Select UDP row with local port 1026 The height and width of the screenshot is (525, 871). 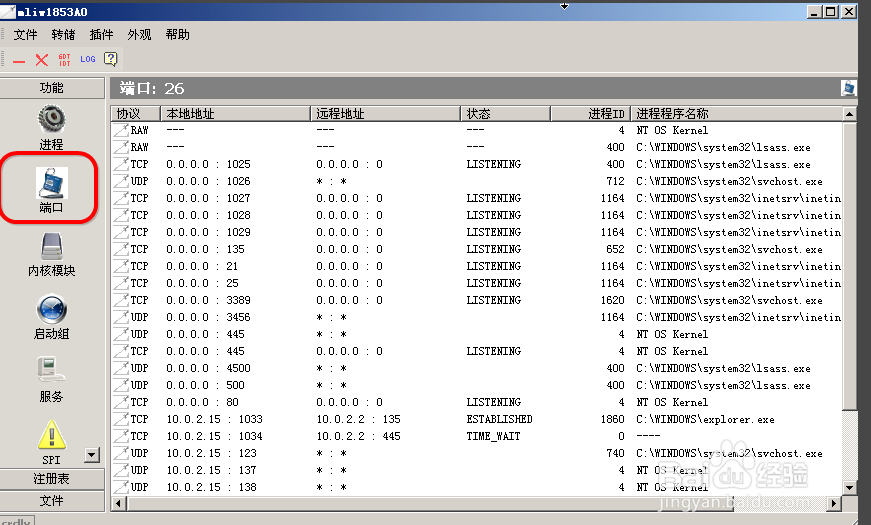click(x=477, y=181)
